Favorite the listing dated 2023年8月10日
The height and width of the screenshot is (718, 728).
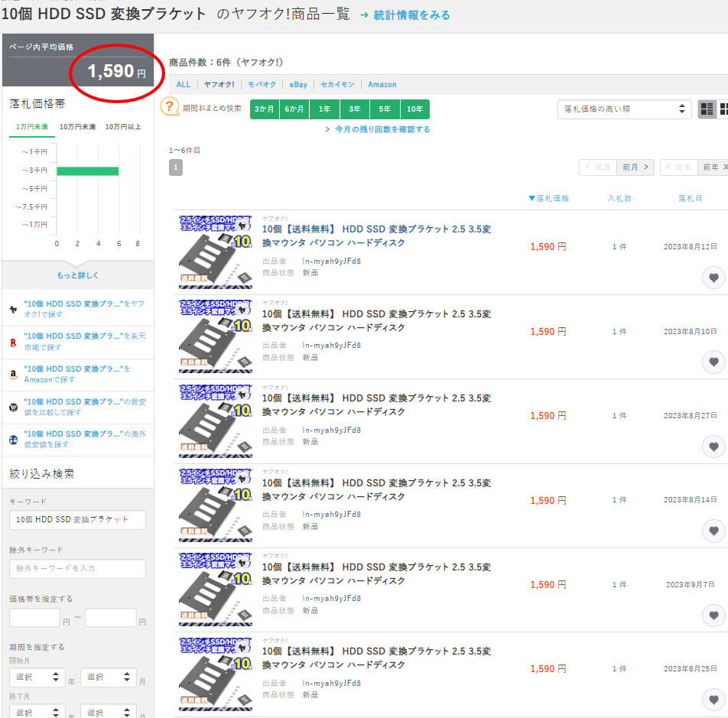tap(713, 362)
